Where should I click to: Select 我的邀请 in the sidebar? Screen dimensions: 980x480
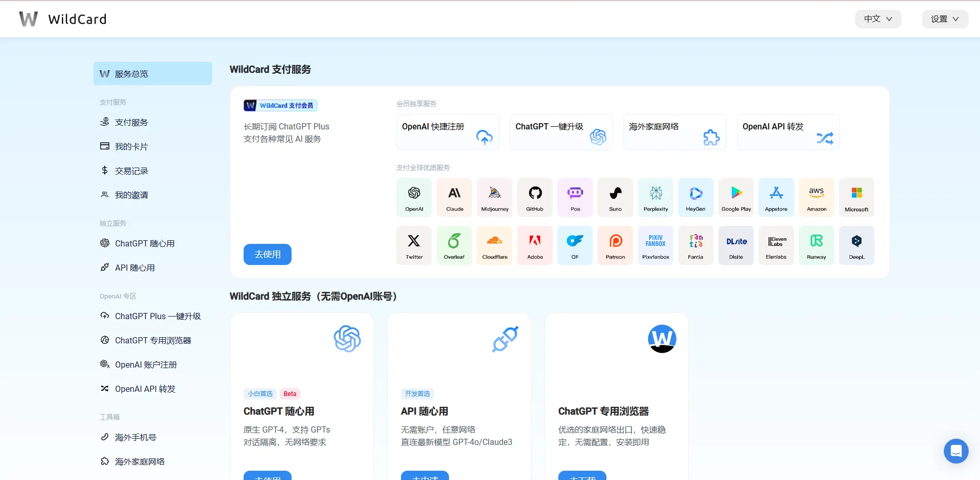(153, 195)
